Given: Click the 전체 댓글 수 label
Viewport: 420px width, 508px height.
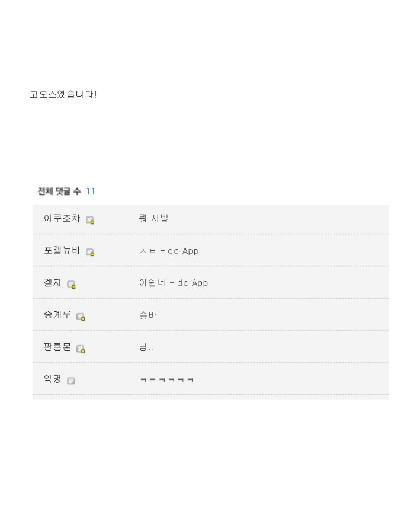Looking at the screenshot, I should click(x=59, y=191).
